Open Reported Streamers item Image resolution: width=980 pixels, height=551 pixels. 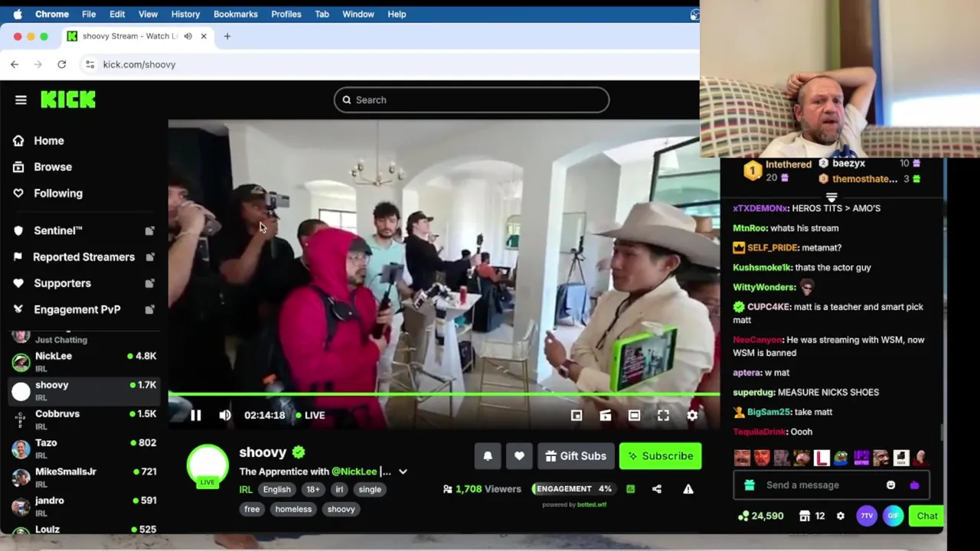[x=84, y=257]
